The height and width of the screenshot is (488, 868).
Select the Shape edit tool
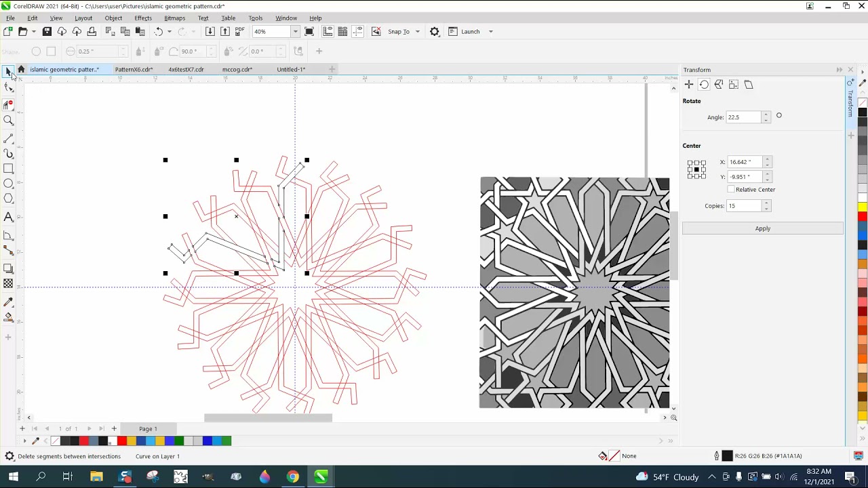8,87
